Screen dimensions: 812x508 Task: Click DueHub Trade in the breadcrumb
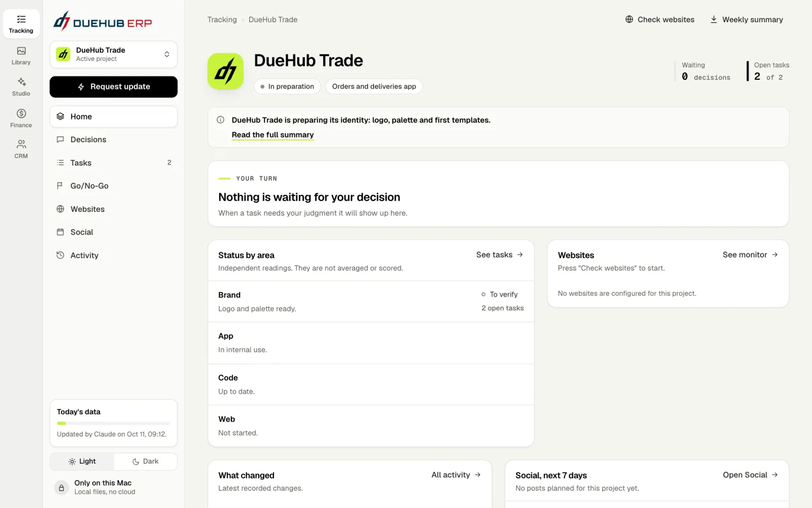click(273, 19)
